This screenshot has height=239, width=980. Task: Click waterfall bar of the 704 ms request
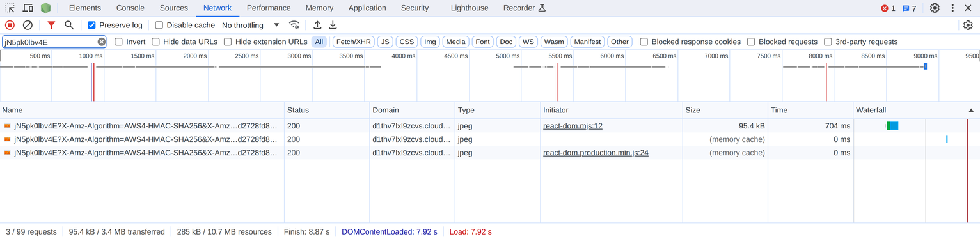[892, 126]
